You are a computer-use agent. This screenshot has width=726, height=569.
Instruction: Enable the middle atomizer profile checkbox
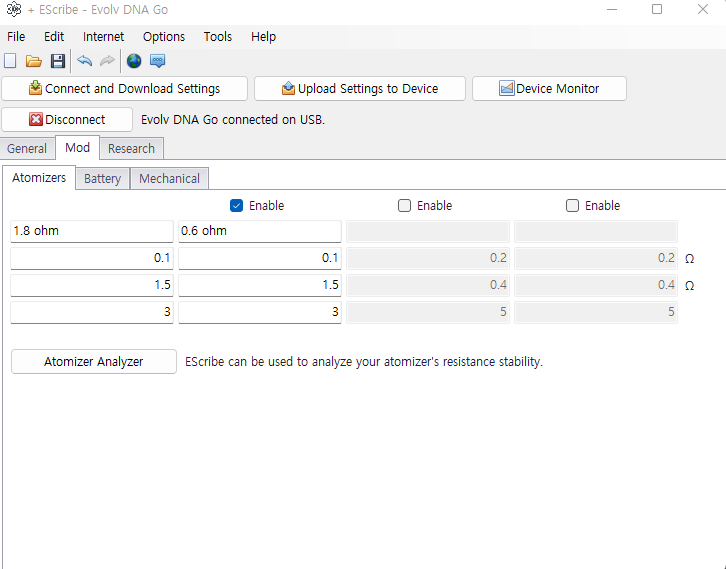coord(405,206)
